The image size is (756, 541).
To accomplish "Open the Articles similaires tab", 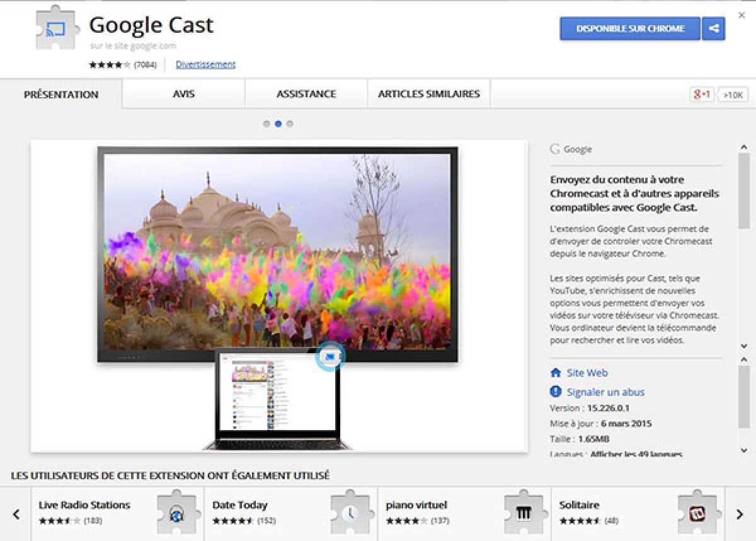I will click(428, 94).
